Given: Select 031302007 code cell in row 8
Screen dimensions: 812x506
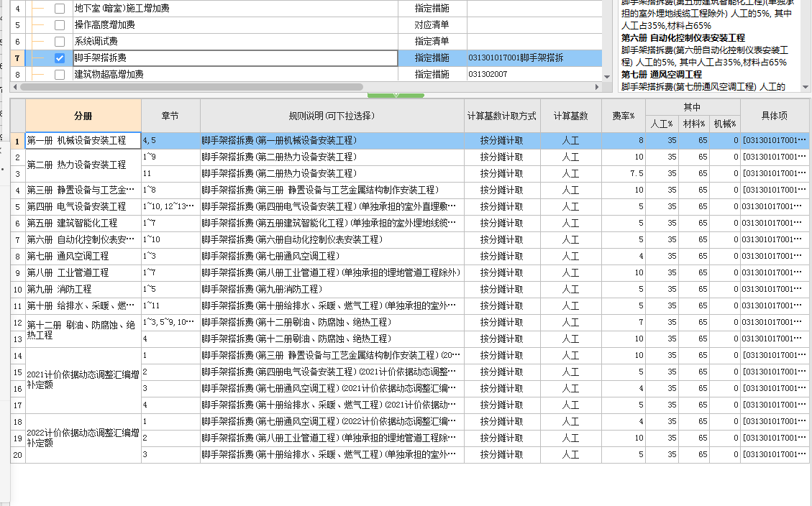Looking at the screenshot, I should pyautogui.click(x=534, y=75).
